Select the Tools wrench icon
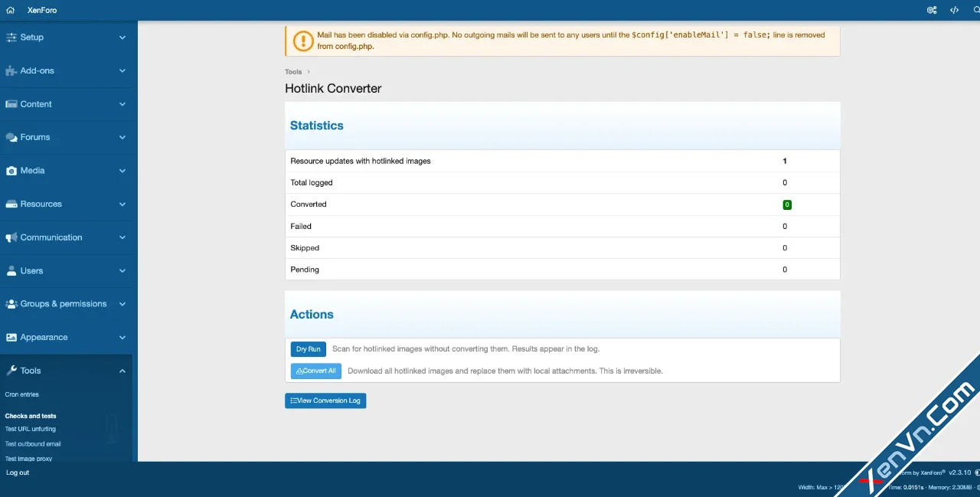The height and width of the screenshot is (497, 980). [11, 371]
